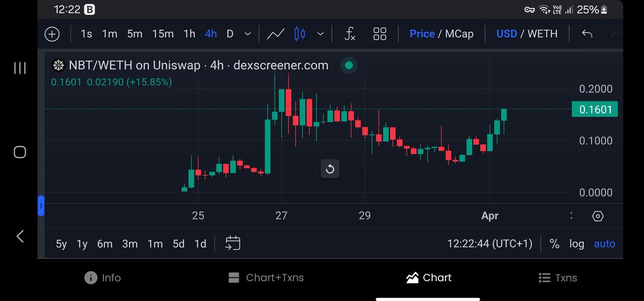The image size is (644, 301).
Task: Open the NBT/WETH on Uniswap symbol title
Action: click(x=199, y=66)
